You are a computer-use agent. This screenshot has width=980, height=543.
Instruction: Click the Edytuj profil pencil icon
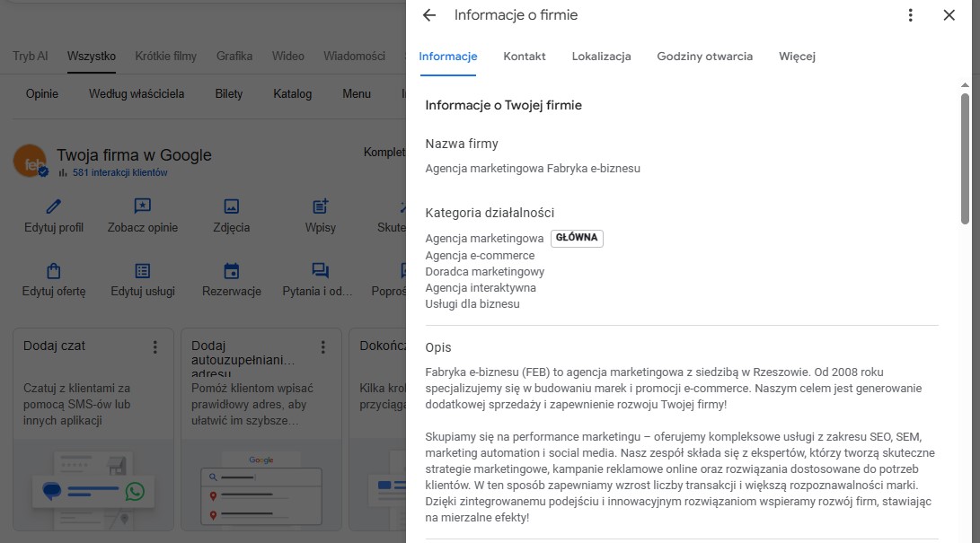[54, 206]
